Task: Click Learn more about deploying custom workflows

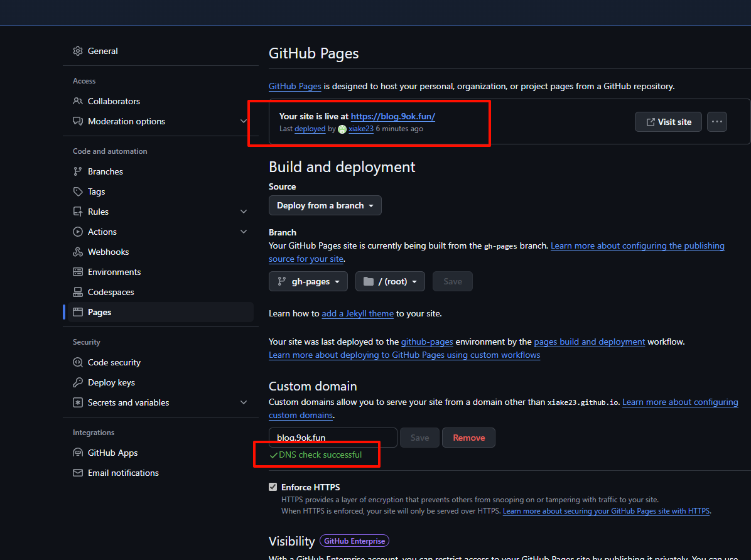Action: pos(404,355)
